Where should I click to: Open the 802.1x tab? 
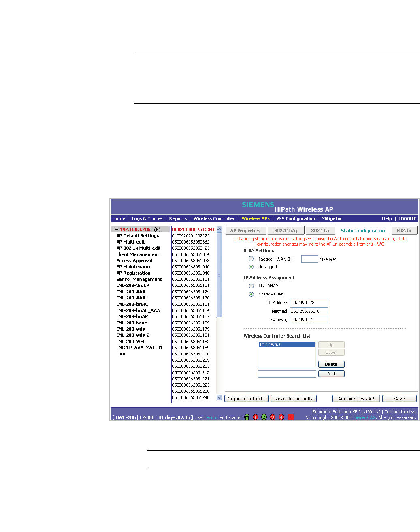(x=404, y=231)
